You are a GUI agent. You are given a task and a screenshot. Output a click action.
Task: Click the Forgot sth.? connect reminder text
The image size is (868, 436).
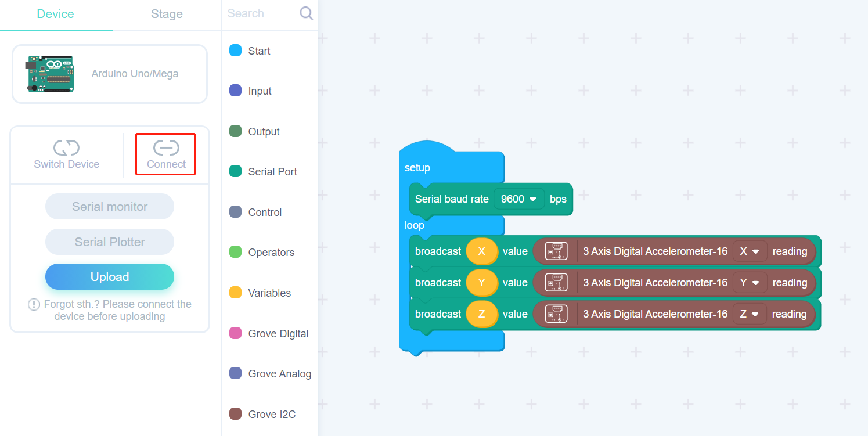click(117, 311)
